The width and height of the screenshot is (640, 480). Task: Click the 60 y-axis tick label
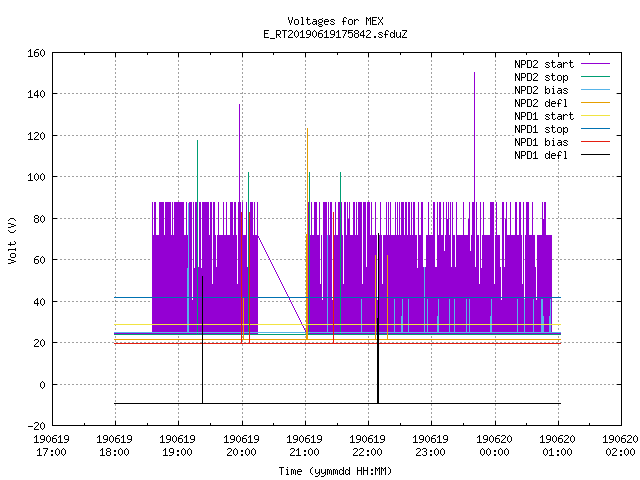[x=39, y=260]
